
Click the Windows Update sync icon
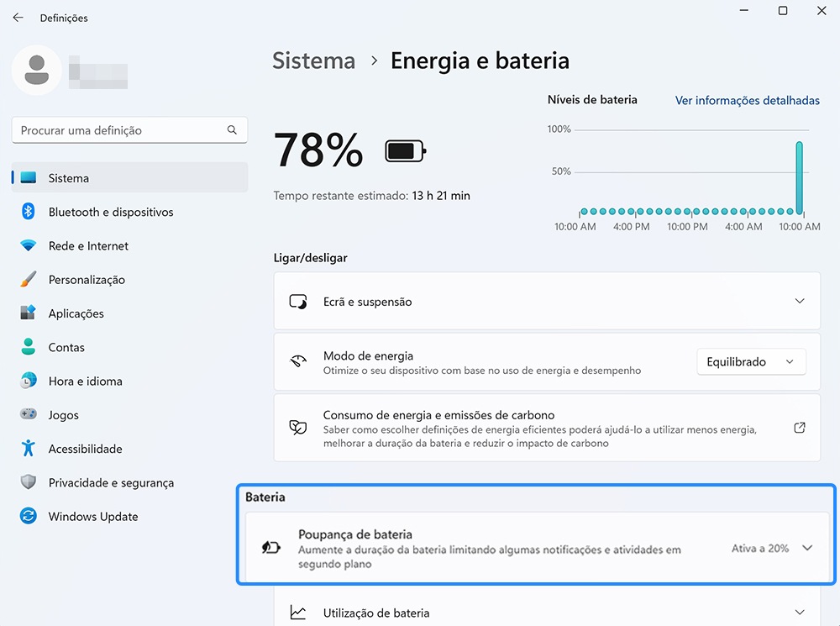click(x=29, y=516)
